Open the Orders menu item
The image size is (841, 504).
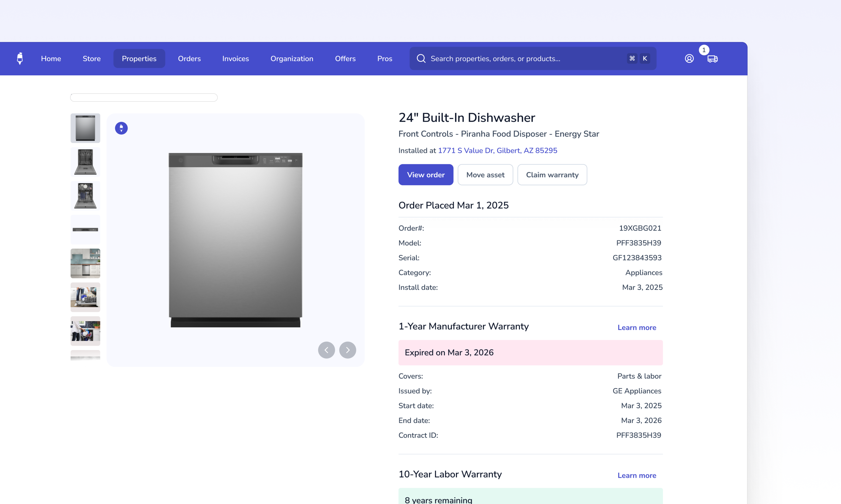[189, 58]
